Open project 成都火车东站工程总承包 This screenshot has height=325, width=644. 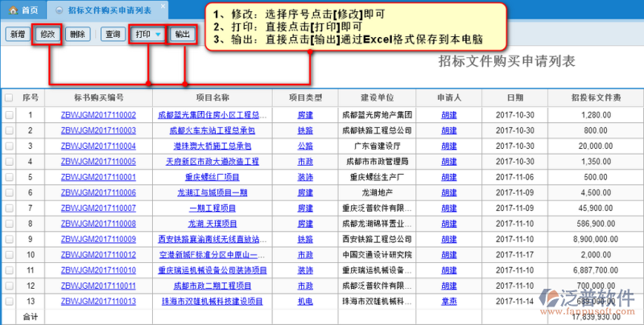213,130
